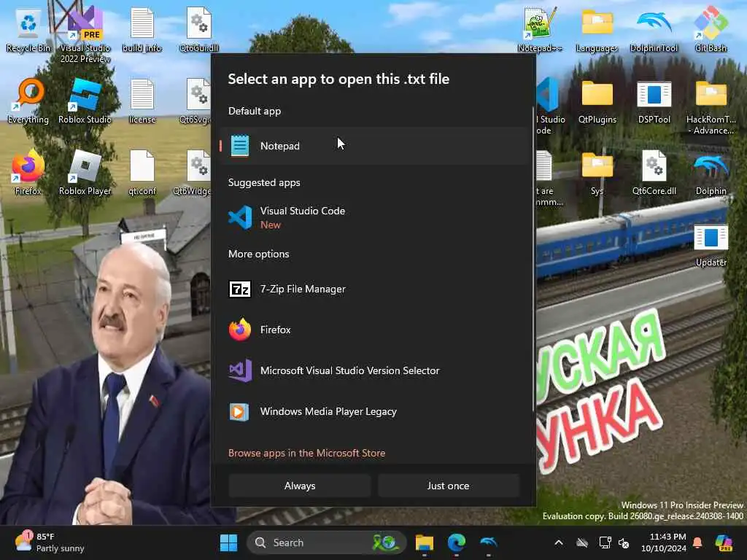Choose Visual Studio Code from suggested apps
The height and width of the screenshot is (560, 747).
[x=373, y=217]
